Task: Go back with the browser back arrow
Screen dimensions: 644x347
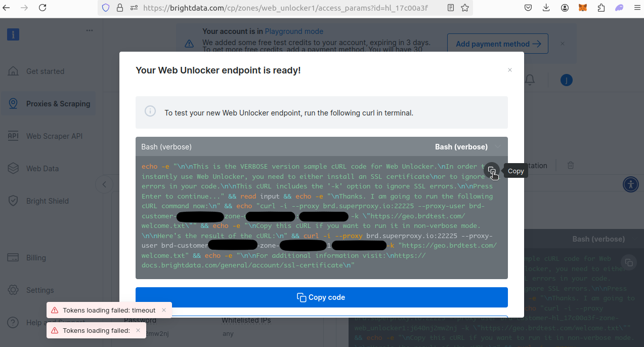Action: 7,8
